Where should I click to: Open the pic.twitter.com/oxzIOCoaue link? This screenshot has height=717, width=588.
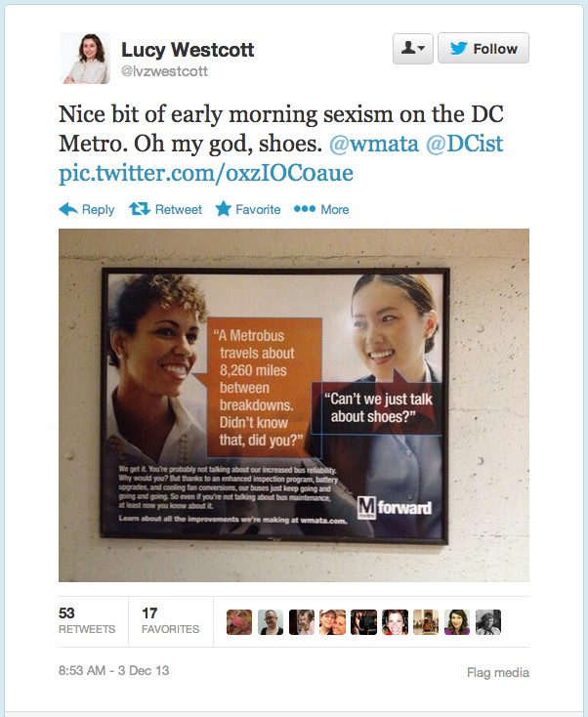206,173
